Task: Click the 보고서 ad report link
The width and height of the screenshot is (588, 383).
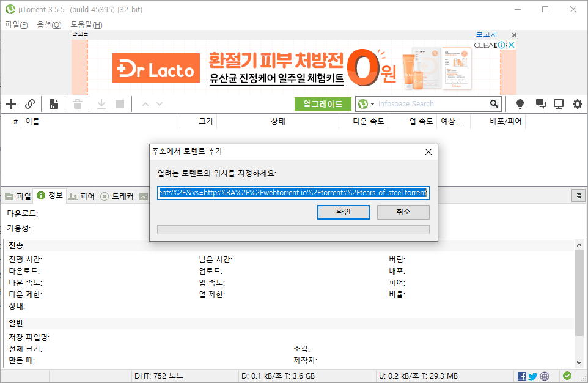Action: 487,34
